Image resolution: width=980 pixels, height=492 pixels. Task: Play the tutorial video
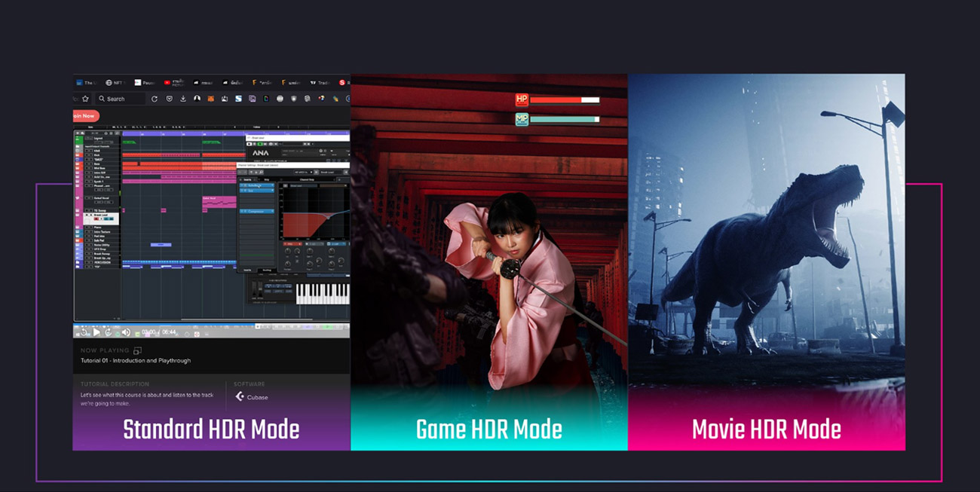96,332
